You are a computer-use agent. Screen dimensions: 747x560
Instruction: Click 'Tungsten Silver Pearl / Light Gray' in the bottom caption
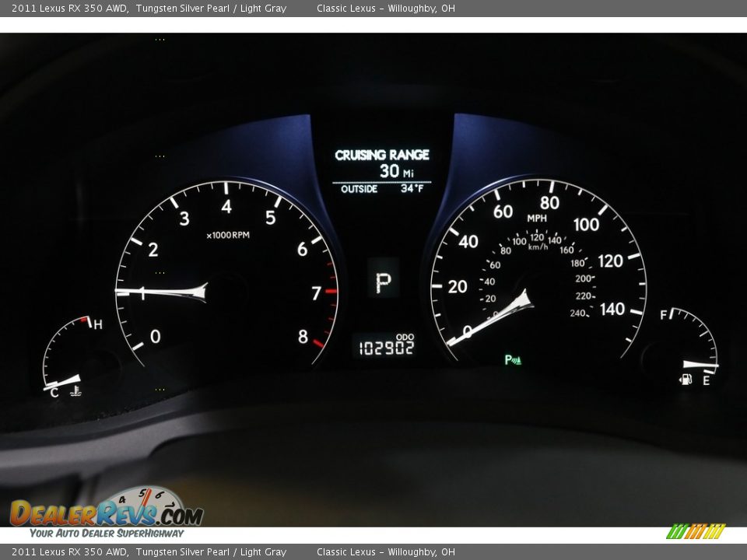click(x=211, y=552)
